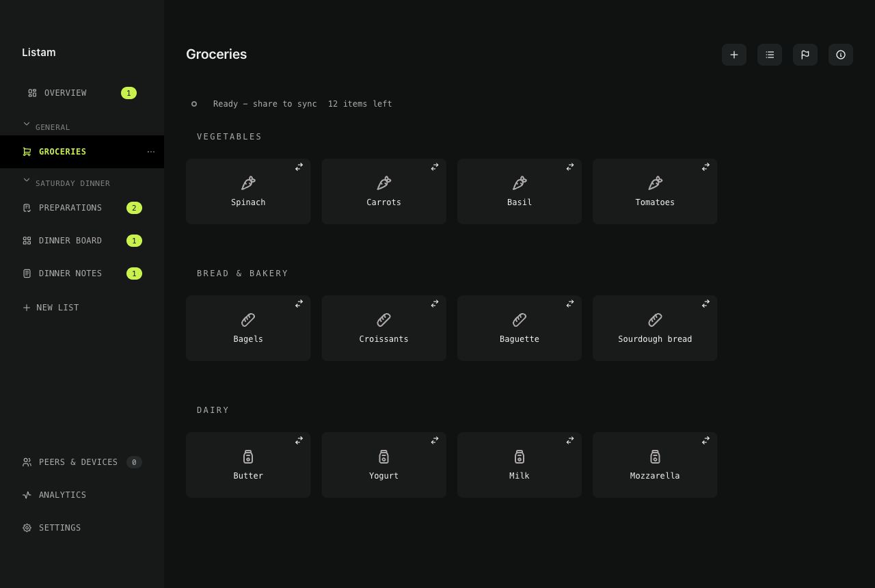Click the plus add-item icon in header
The height and width of the screenshot is (588, 875).
[734, 55]
